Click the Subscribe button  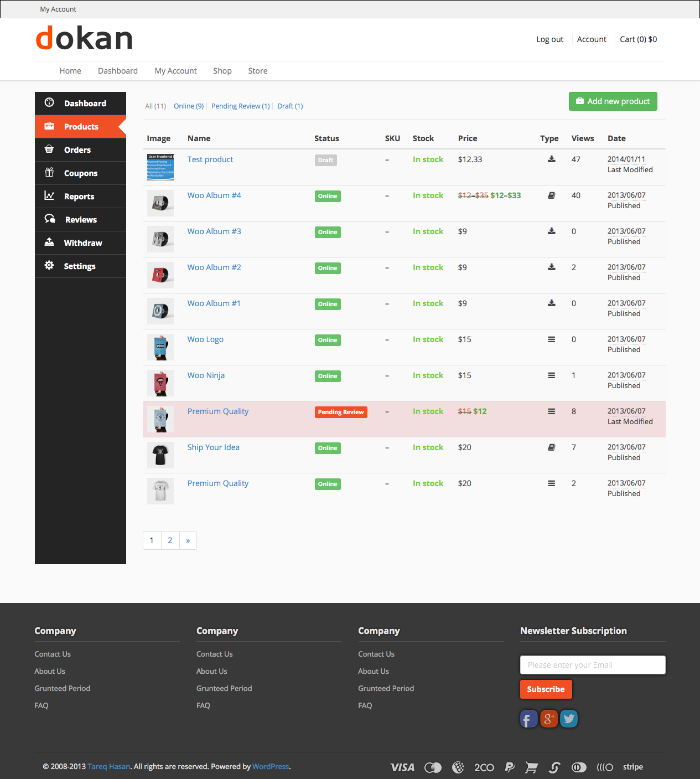pos(546,689)
